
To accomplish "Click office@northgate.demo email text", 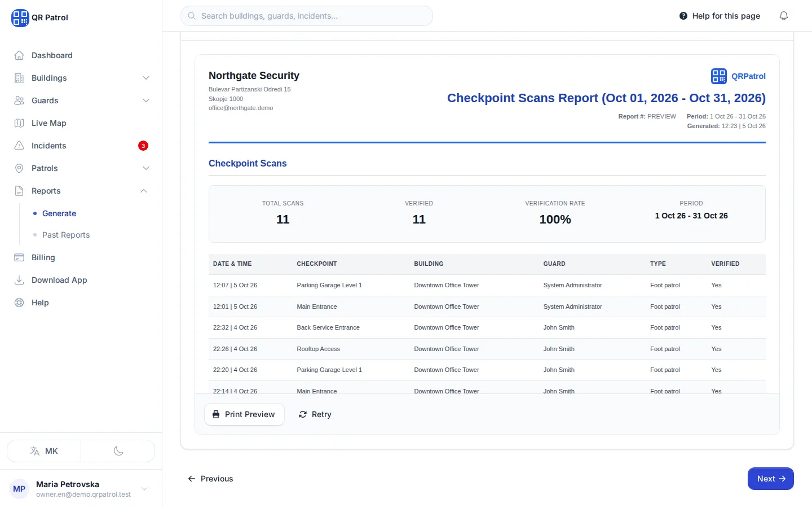I will coord(241,108).
